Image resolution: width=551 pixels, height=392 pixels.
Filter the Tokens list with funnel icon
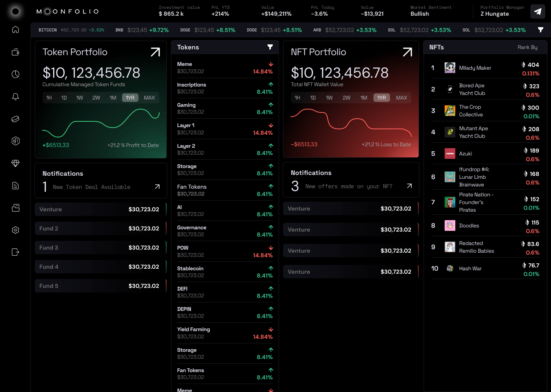coord(270,47)
